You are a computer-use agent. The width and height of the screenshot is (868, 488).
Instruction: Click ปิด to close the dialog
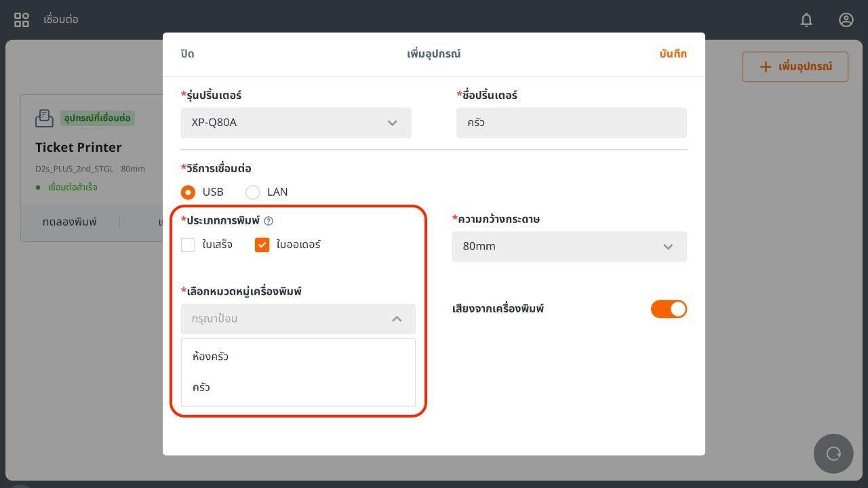click(x=188, y=54)
